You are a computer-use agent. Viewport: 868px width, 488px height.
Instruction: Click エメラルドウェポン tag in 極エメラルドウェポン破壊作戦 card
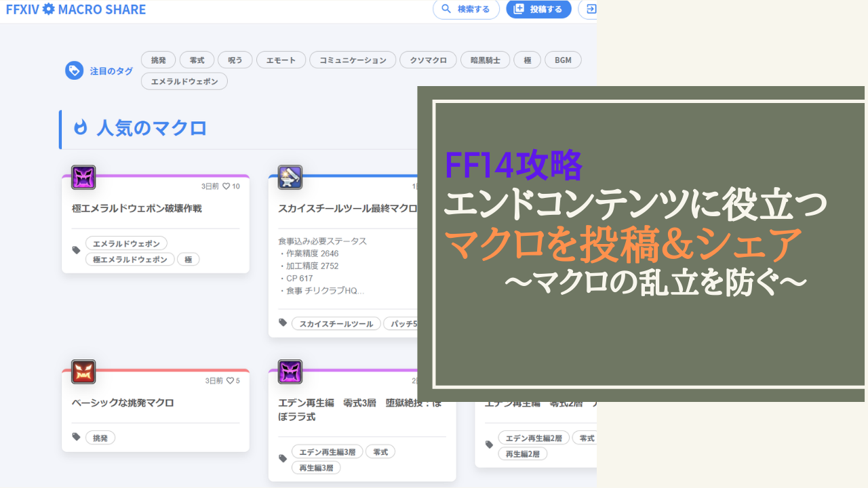coord(126,243)
